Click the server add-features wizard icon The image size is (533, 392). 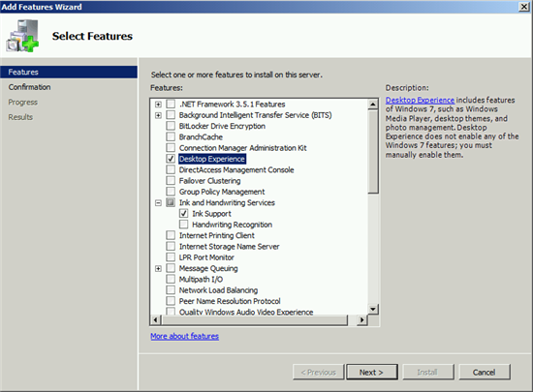point(22,36)
